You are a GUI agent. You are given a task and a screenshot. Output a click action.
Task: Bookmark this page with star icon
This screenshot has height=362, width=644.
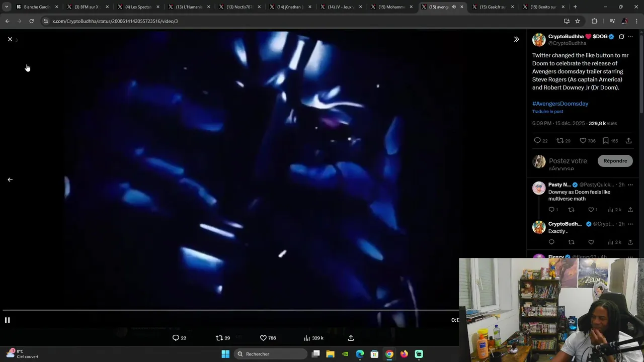point(578,21)
